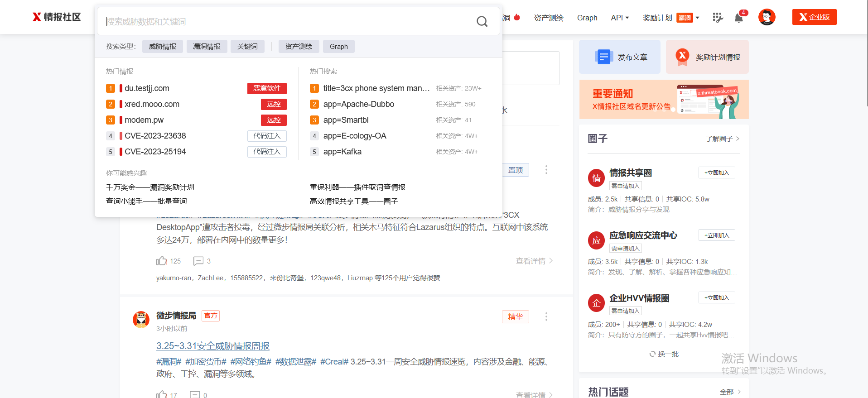Click the 应急响应交流中心 circle avatar
868x398 pixels.
(596, 240)
